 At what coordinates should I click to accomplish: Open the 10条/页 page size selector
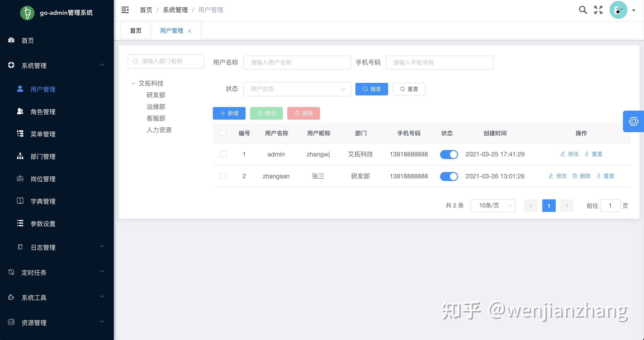coord(492,205)
